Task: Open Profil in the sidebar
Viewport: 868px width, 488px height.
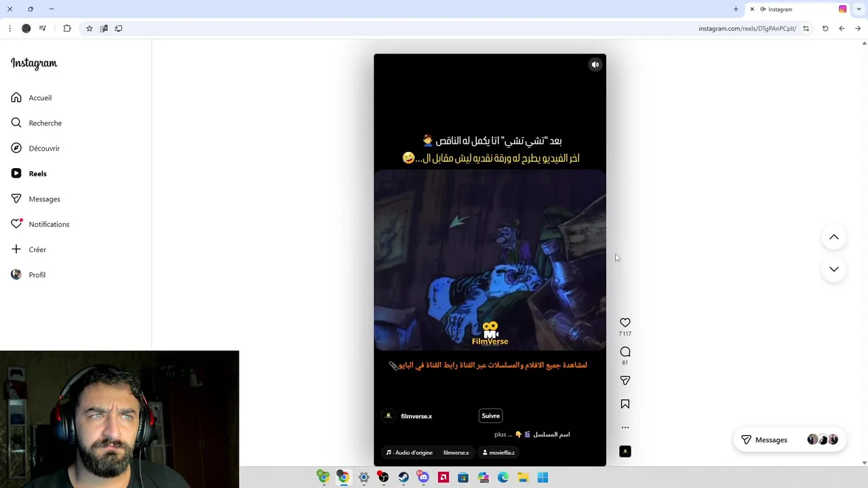Action: pyautogui.click(x=28, y=274)
